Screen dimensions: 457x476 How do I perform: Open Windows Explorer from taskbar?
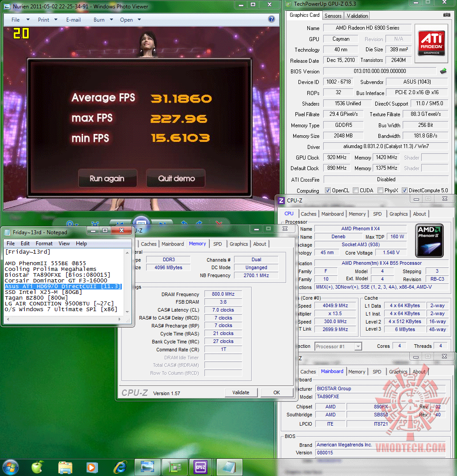(x=65, y=468)
